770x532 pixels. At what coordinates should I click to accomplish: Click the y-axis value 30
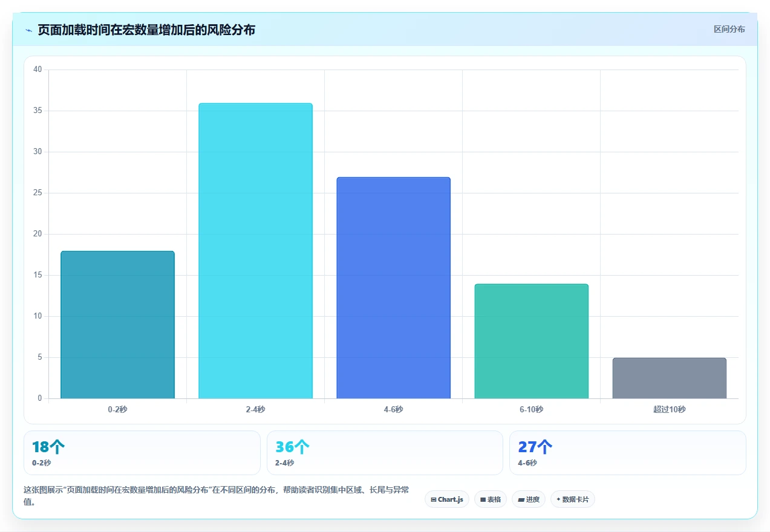click(38, 152)
